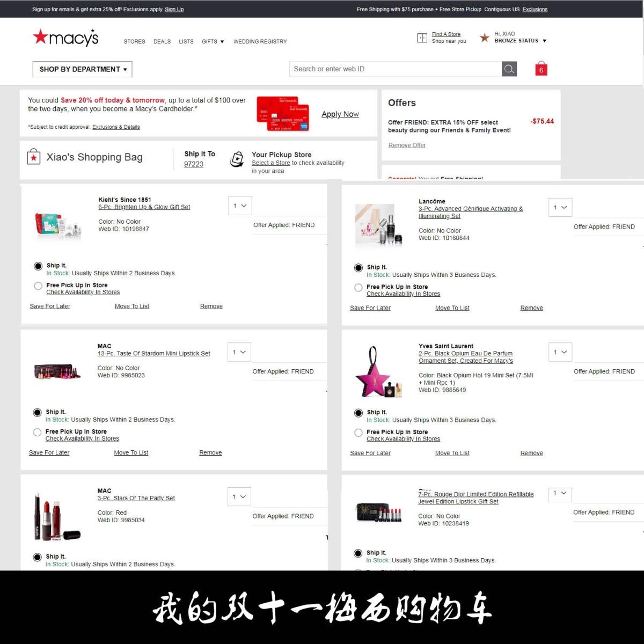Open quantity dropdown for Kiehl's set

[240, 206]
